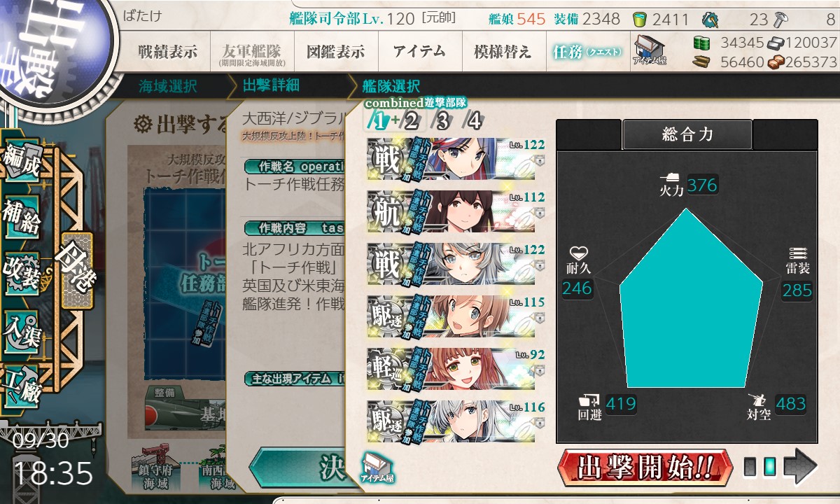The width and height of the screenshot is (840, 504).
Task: Go to next page with right arrow
Action: pos(800,467)
